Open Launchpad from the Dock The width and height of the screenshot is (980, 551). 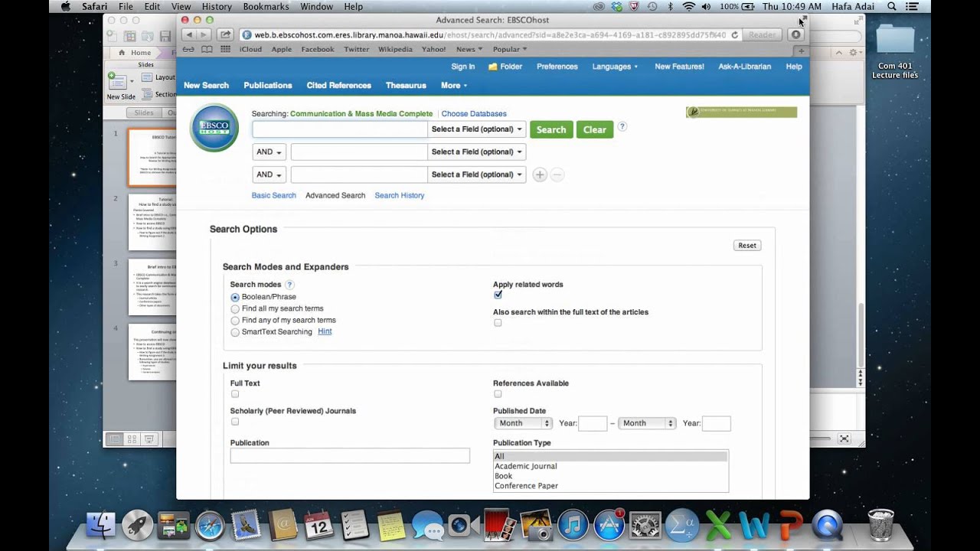137,525
